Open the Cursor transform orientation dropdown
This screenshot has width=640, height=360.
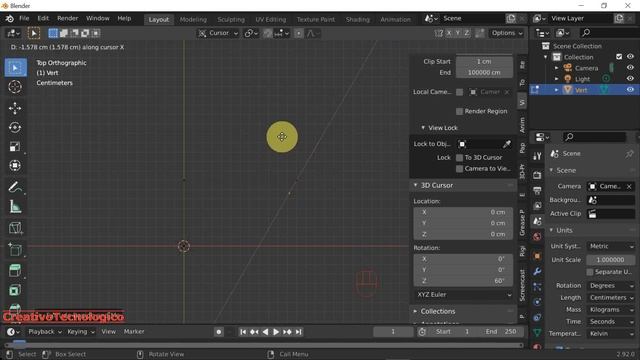pyautogui.click(x=218, y=33)
